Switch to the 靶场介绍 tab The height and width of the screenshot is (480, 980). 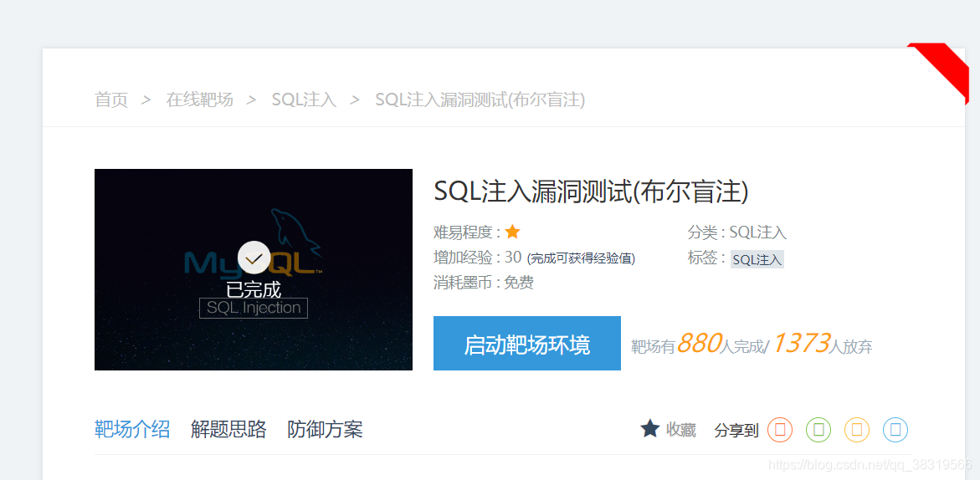[x=132, y=430]
